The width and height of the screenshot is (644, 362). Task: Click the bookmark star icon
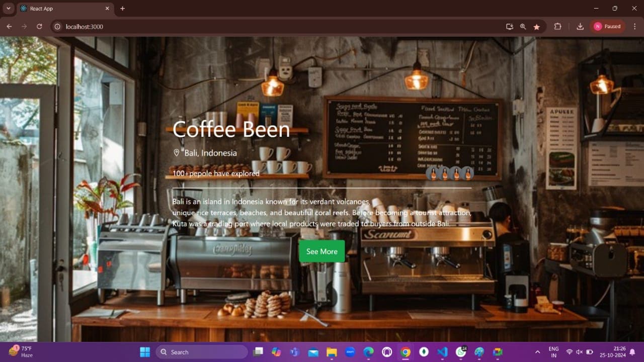536,27
